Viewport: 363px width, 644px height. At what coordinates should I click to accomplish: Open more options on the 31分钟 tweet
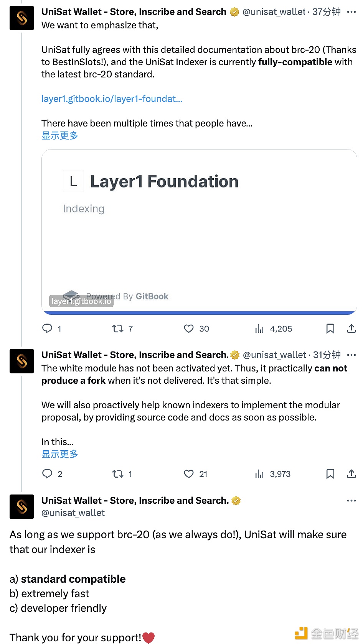pyautogui.click(x=351, y=355)
